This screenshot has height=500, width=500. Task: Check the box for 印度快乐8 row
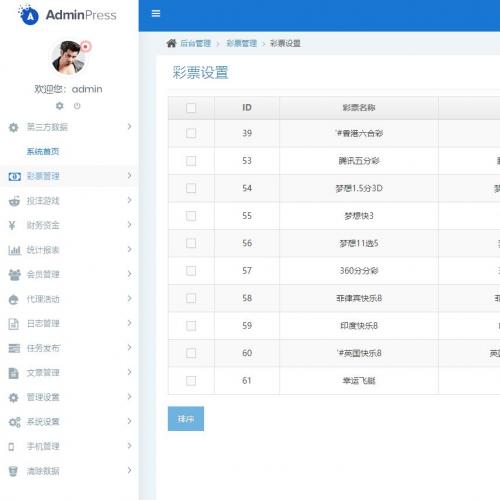point(191,326)
